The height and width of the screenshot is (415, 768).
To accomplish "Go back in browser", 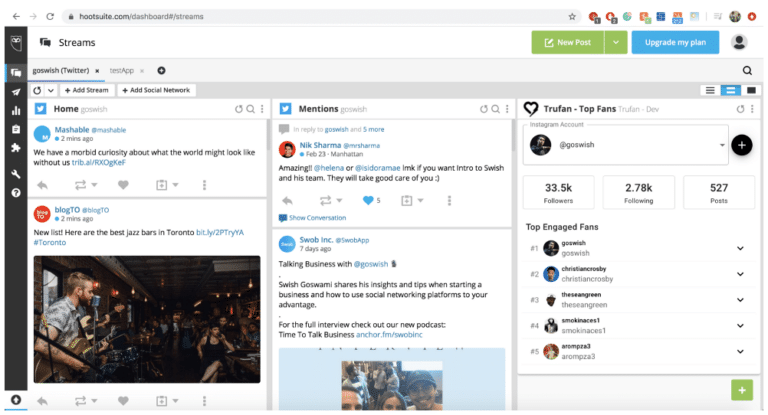I will tap(16, 16).
